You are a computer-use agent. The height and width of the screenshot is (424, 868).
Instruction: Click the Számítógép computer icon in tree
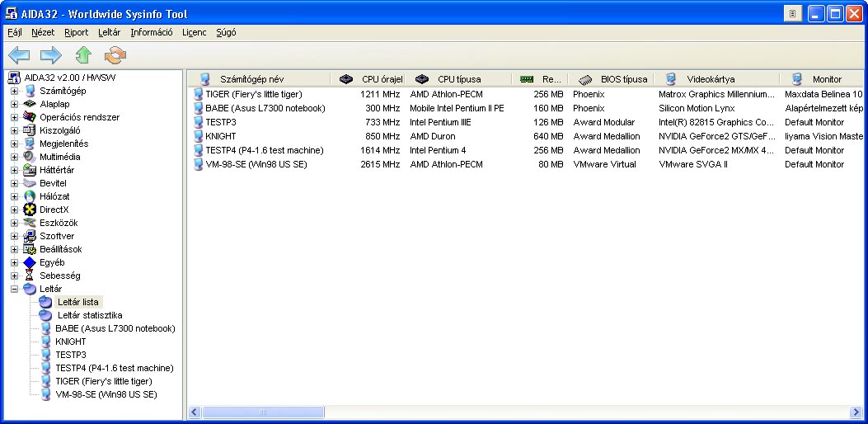(30, 91)
